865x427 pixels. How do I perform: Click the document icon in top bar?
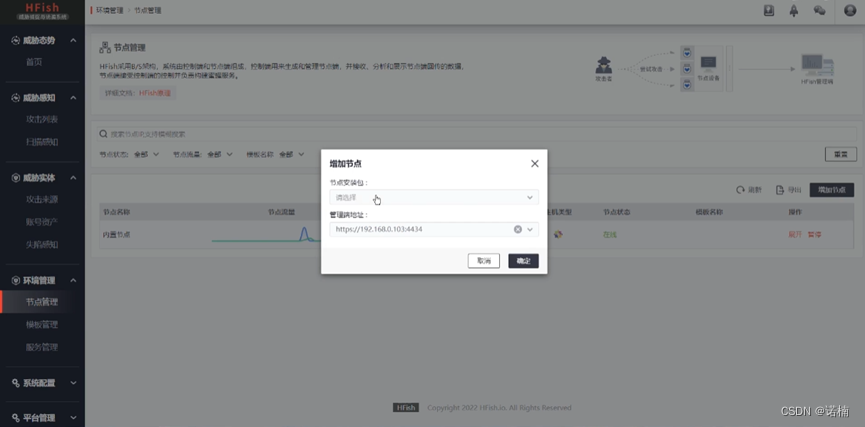click(768, 10)
